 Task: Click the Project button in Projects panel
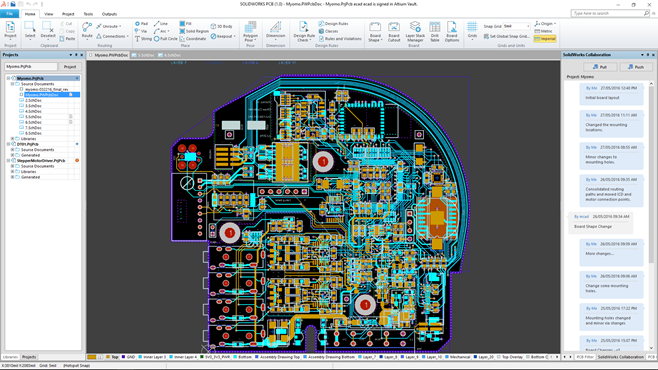pyautogui.click(x=70, y=67)
